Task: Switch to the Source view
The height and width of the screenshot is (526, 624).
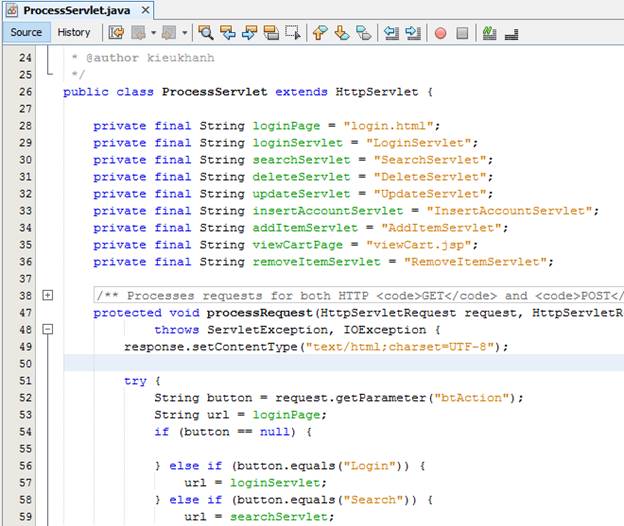Action: tap(26, 32)
